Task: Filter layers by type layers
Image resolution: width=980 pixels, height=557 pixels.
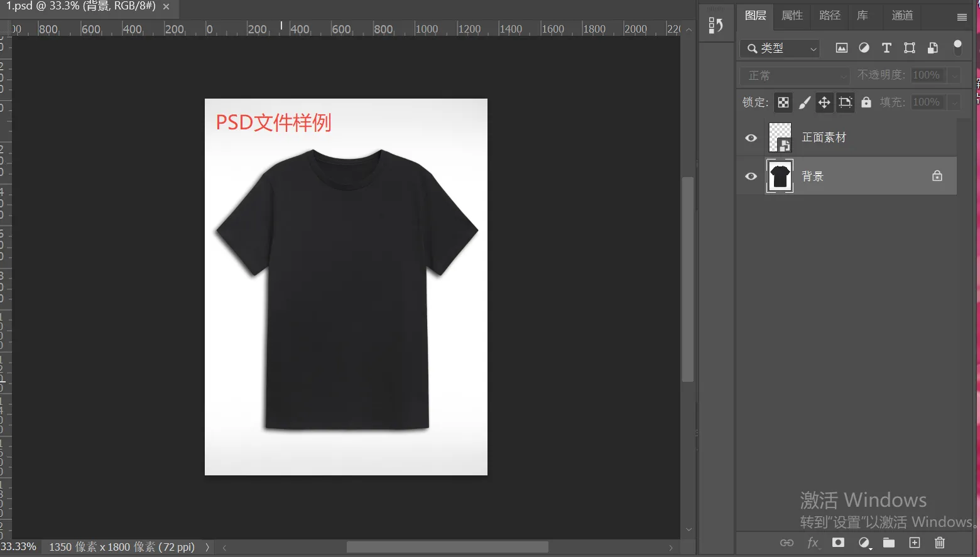Action: pos(886,48)
